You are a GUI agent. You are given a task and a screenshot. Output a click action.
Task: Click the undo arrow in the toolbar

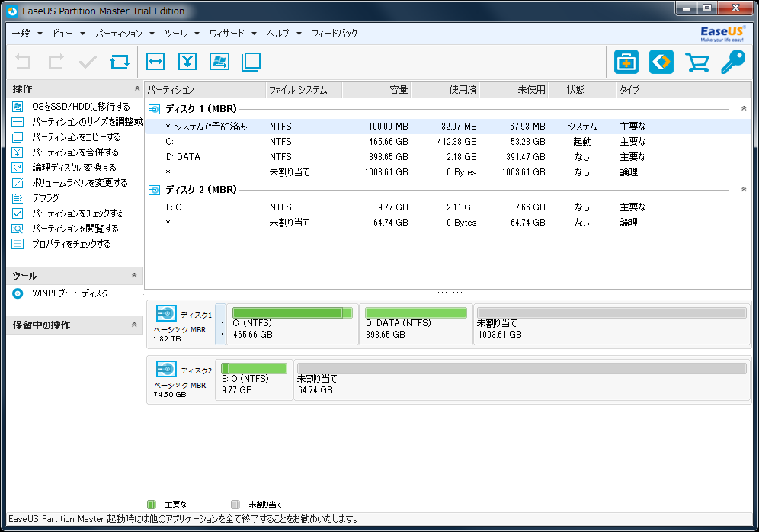tap(23, 62)
